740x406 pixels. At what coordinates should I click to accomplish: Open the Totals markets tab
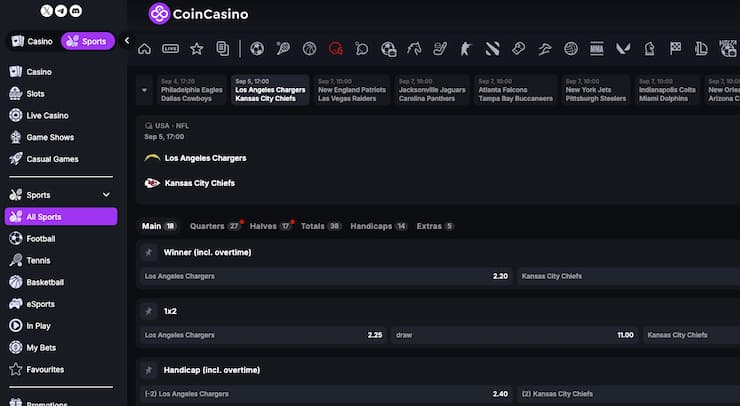[x=321, y=226]
